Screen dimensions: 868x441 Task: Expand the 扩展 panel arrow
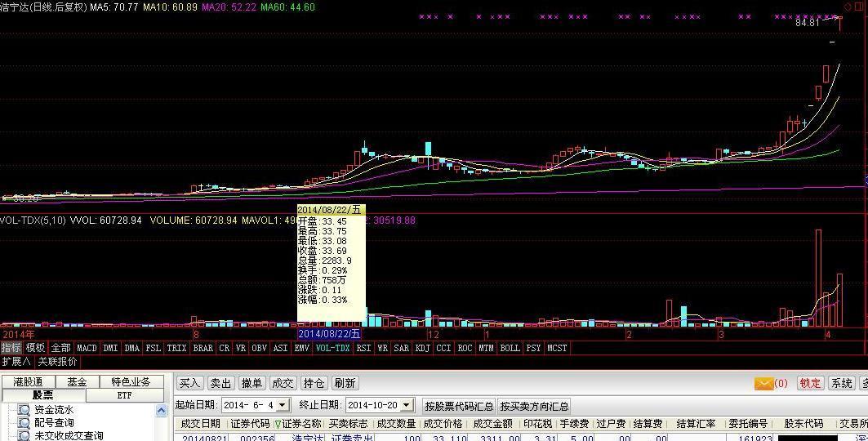coord(27,362)
